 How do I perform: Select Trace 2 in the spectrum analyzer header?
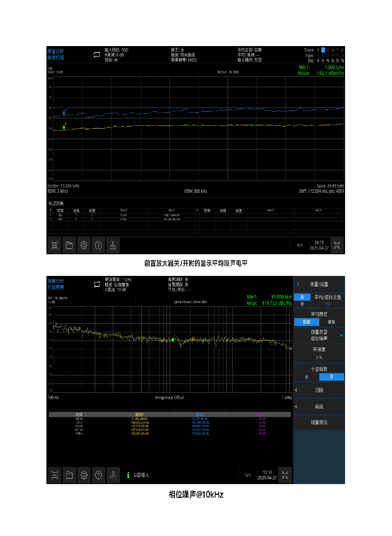(x=323, y=50)
